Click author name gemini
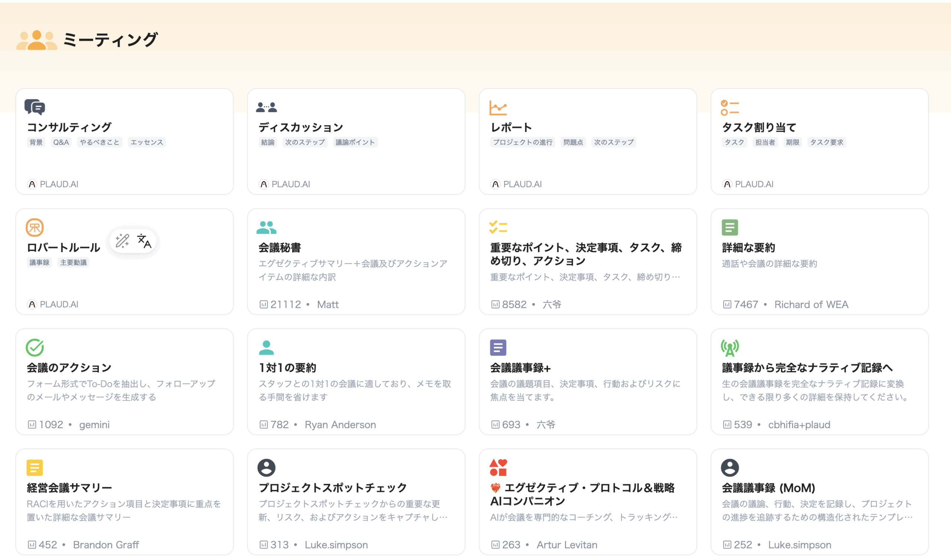The image size is (951, 560). pos(94,424)
